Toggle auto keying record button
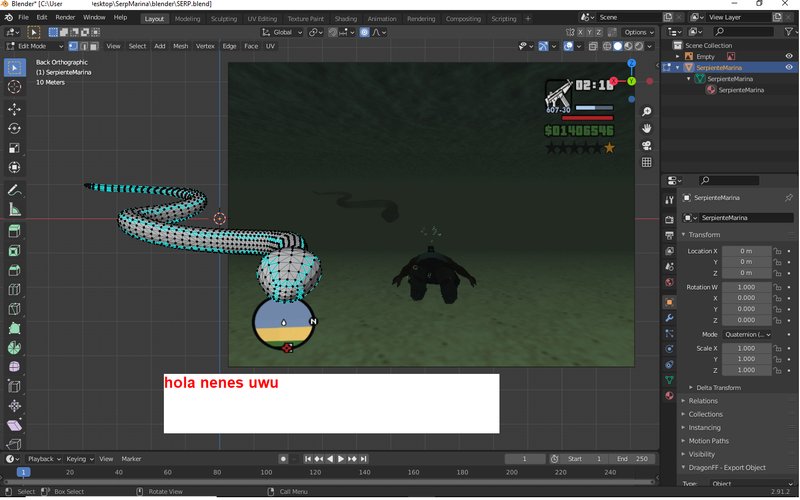This screenshot has height=500, width=800. (x=283, y=459)
